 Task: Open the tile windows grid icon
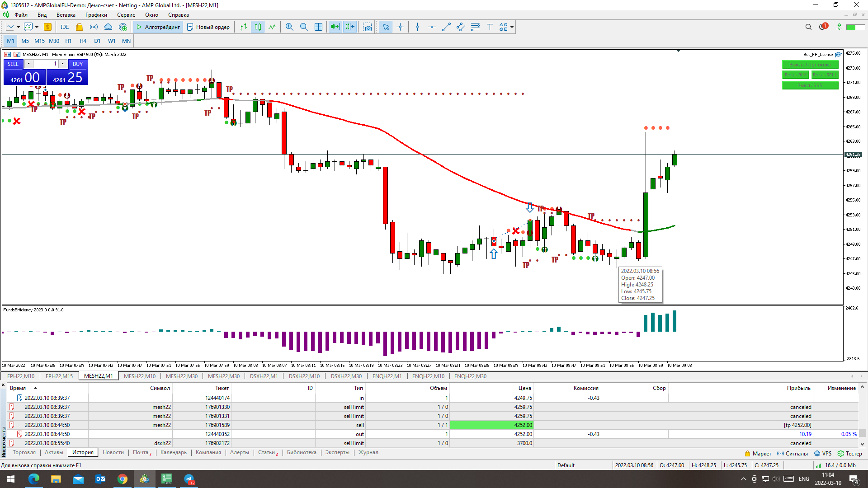pyautogui.click(x=318, y=27)
